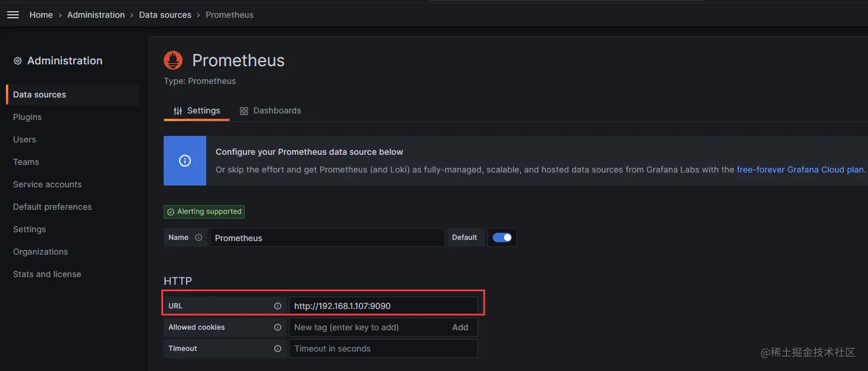Screen dimensions: 868x371
Task: Click the Administration gear icon
Action: (x=18, y=61)
